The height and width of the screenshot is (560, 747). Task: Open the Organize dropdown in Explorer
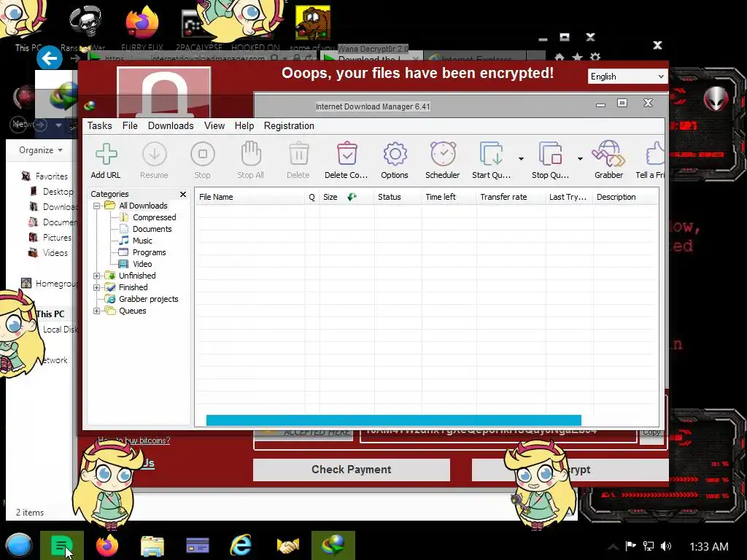coord(41,150)
